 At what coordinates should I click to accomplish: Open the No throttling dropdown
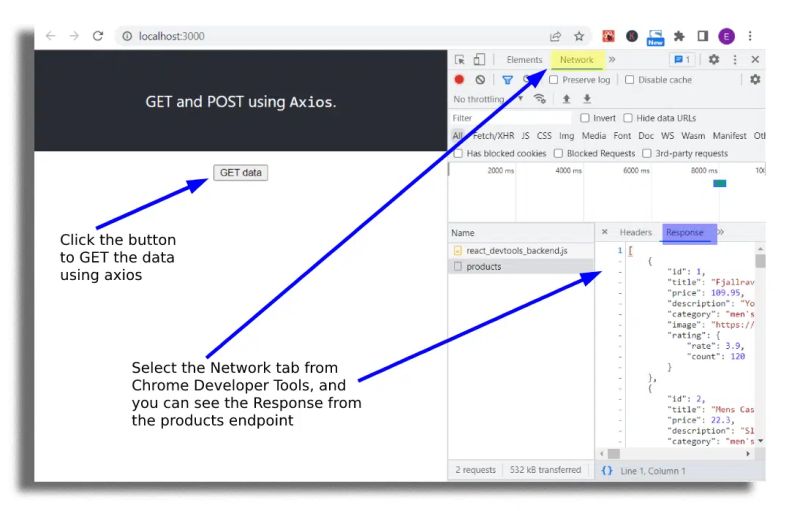pos(488,99)
